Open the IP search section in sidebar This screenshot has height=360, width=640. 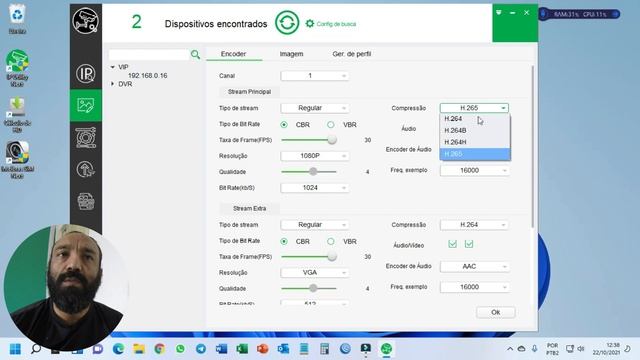point(85,73)
